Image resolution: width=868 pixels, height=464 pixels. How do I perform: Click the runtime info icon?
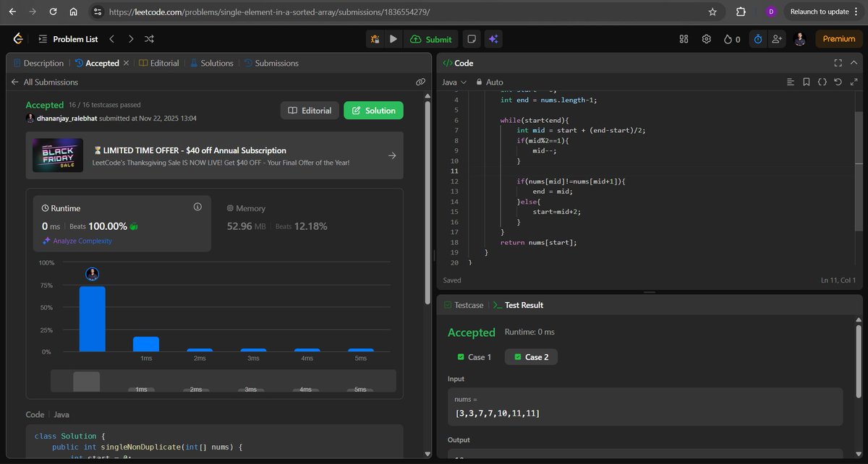click(197, 207)
